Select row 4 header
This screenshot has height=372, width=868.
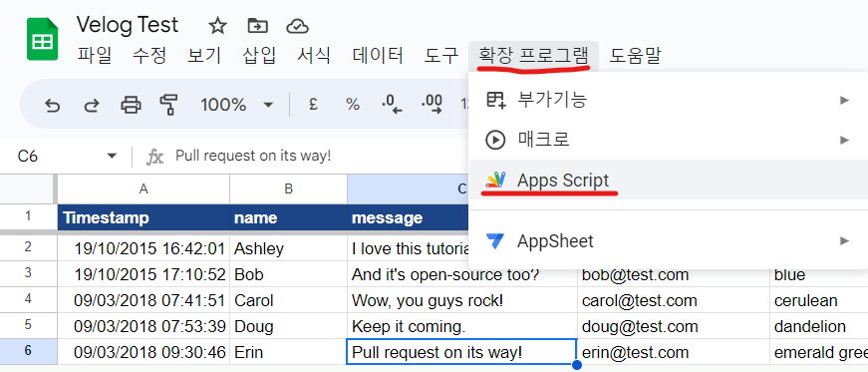coord(28,300)
